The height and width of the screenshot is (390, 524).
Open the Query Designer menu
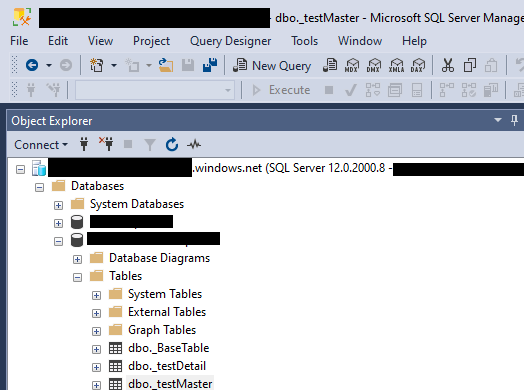[230, 41]
